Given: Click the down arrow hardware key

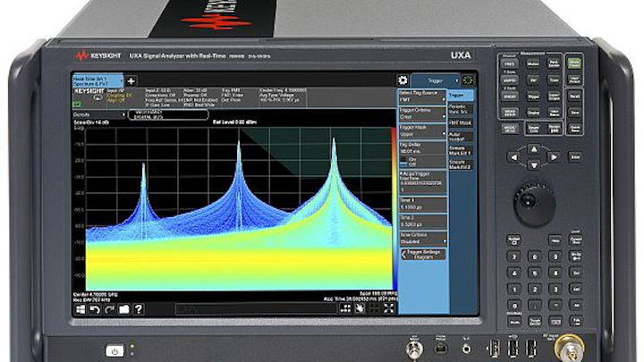Looking at the screenshot, I should [x=533, y=165].
